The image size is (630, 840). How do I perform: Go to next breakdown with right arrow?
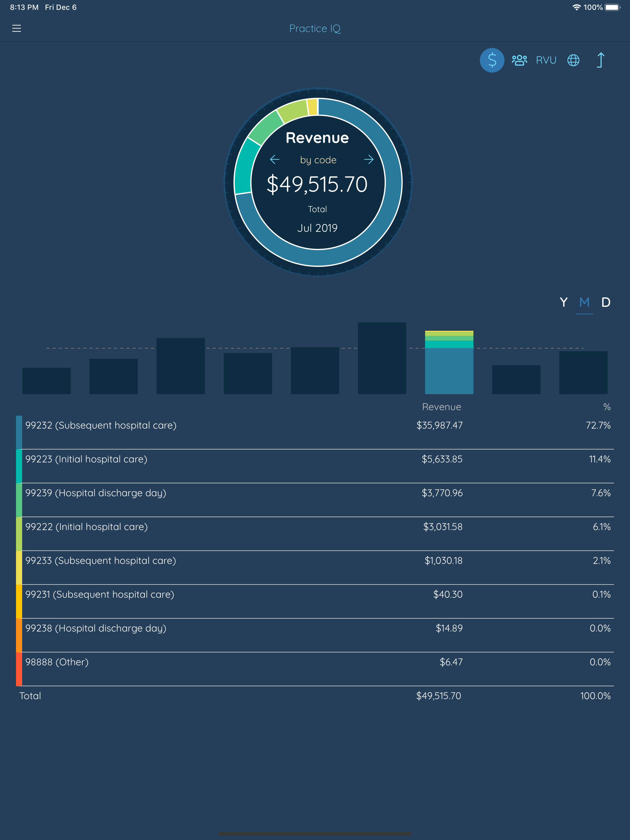(x=369, y=160)
